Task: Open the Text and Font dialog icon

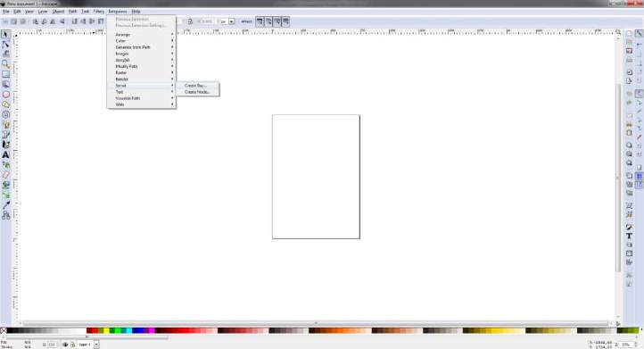Action: [629, 236]
